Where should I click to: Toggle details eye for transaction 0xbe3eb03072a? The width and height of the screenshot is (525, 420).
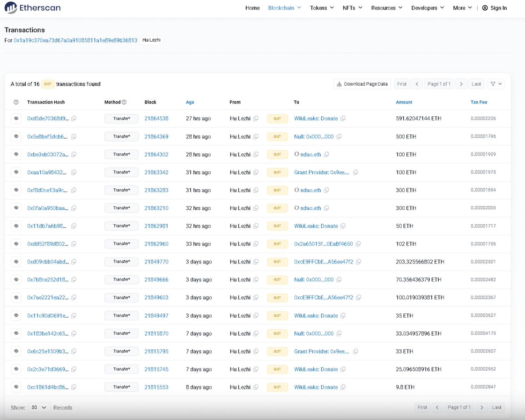[x=16, y=154]
